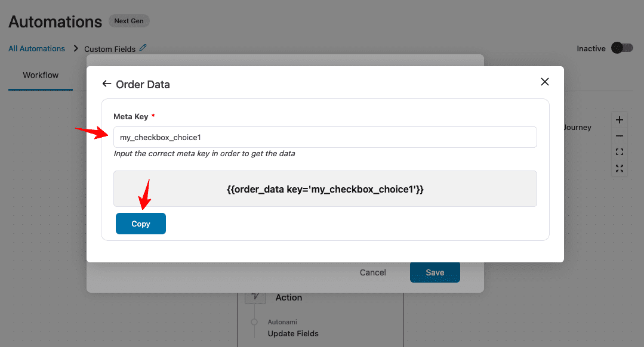Click the Next Gen badge
Screen dimensions: 644x347
129,20
